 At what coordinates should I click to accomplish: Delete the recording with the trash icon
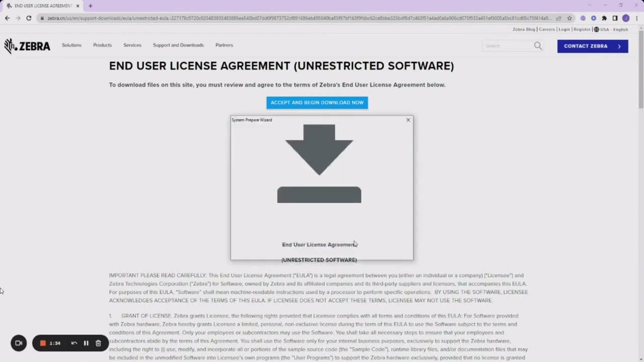(x=98, y=343)
